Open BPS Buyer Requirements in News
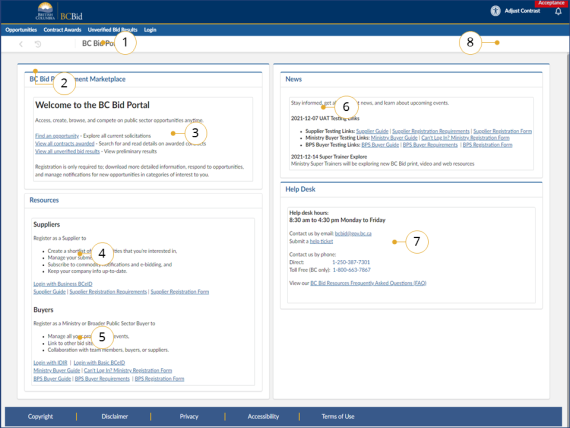The image size is (570, 428). [430, 145]
